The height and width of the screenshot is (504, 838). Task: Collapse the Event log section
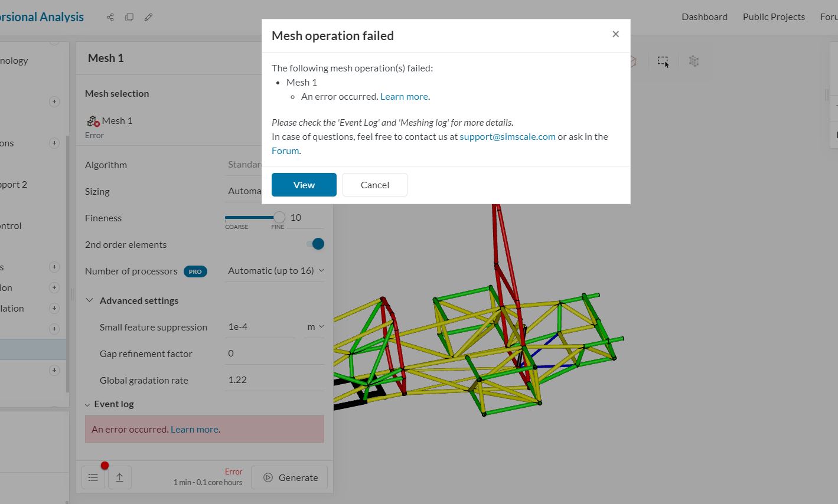87,404
